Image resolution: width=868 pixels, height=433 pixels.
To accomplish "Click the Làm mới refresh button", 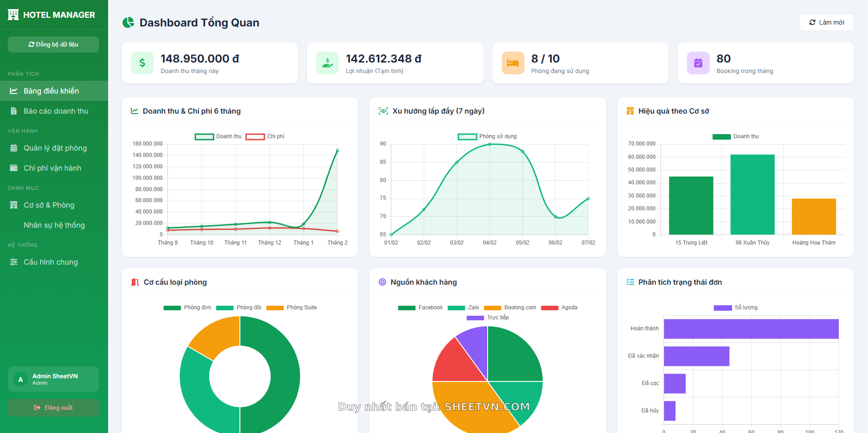I will (826, 22).
